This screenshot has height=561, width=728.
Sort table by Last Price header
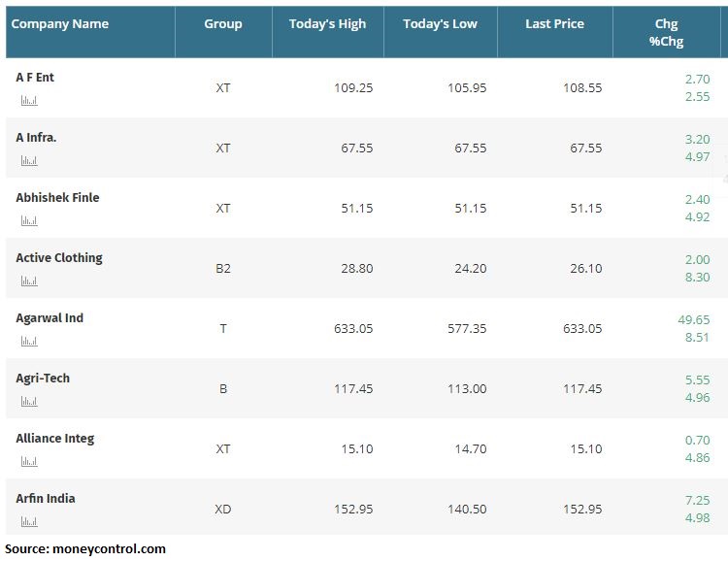554,23
